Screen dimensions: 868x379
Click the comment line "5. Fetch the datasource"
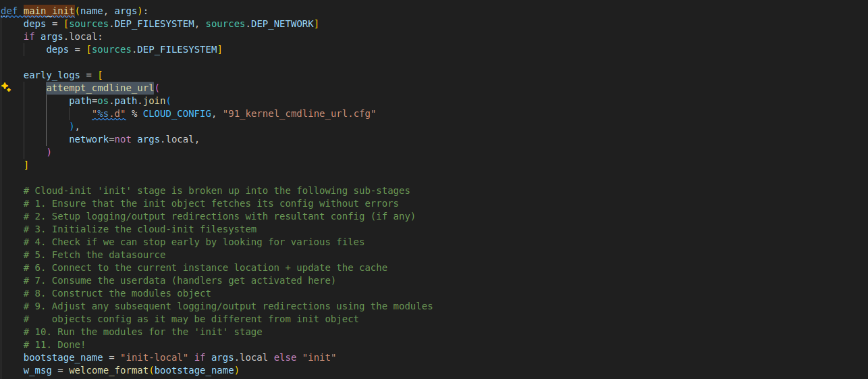point(94,255)
